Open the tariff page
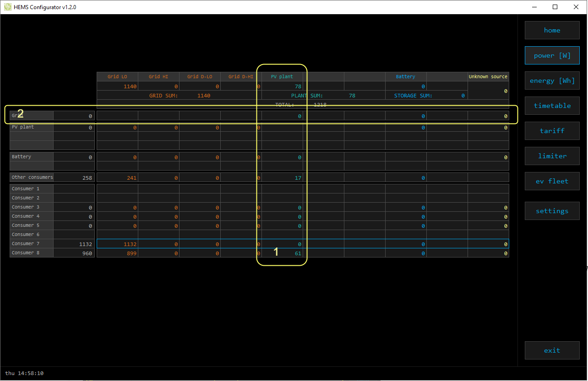The width and height of the screenshot is (588, 381). 552,131
